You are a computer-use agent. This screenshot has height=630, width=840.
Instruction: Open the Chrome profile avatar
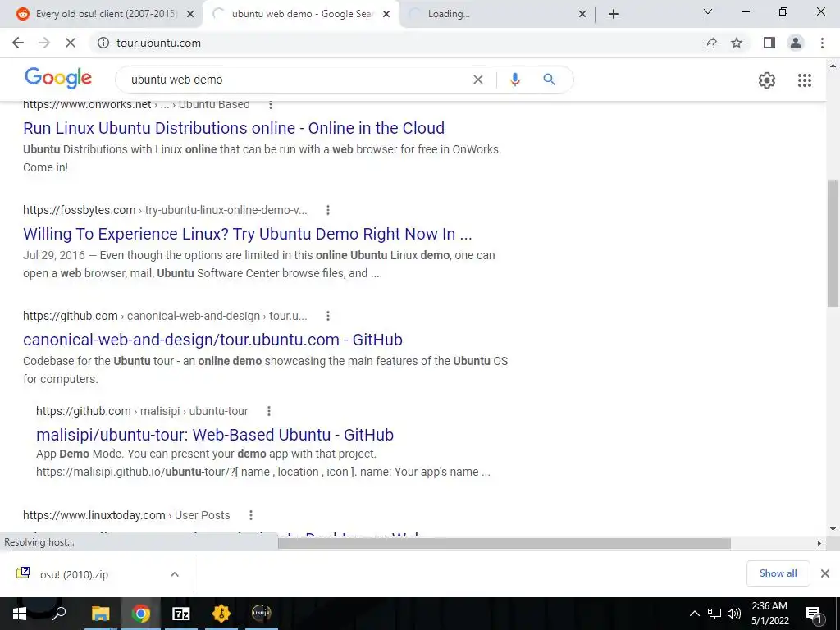796,43
